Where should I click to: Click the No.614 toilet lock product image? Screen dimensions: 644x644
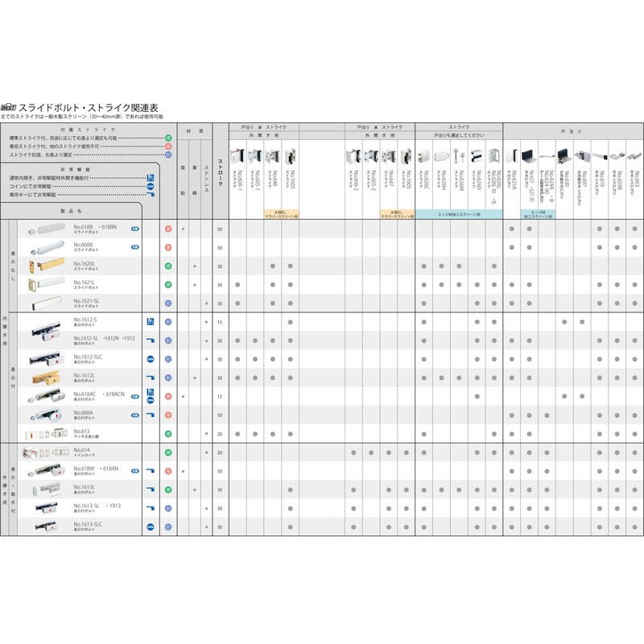click(x=46, y=452)
